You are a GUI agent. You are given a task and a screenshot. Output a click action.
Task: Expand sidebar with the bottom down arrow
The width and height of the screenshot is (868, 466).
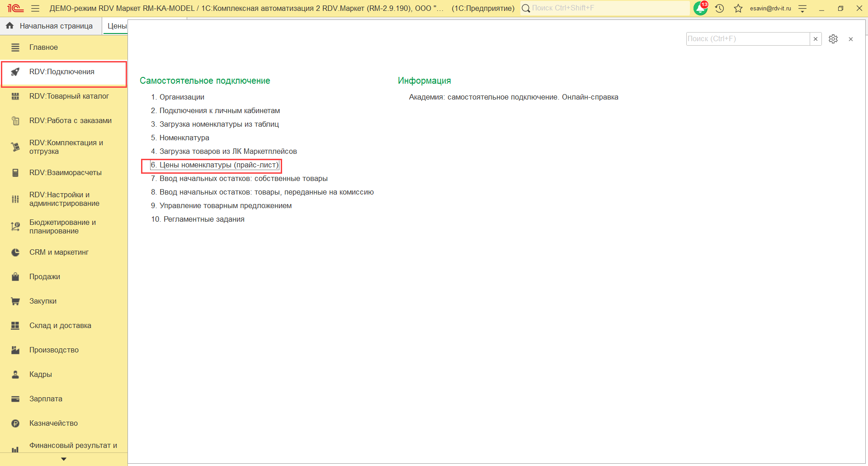(64, 459)
